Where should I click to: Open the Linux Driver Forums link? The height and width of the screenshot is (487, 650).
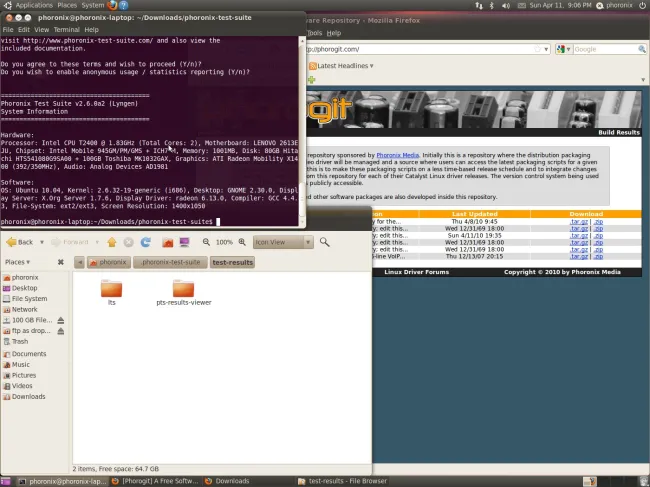click(416, 272)
